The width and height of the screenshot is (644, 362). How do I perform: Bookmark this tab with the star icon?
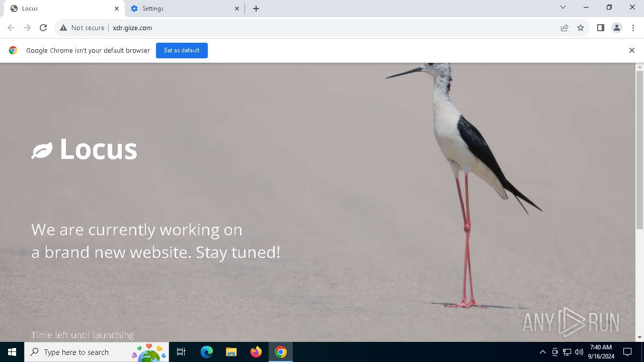[581, 28]
